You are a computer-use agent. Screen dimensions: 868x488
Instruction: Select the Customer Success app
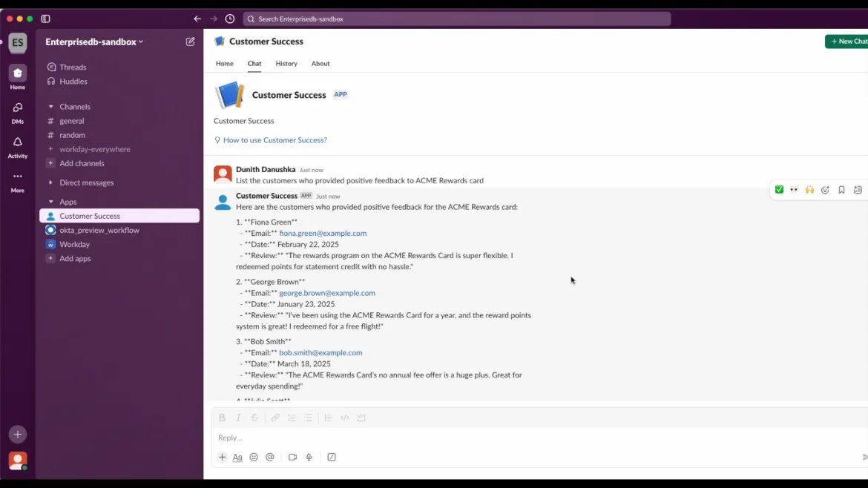tap(119, 216)
